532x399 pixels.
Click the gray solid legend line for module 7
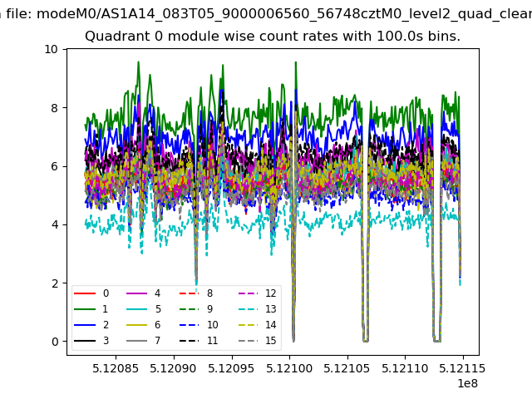click(x=136, y=341)
